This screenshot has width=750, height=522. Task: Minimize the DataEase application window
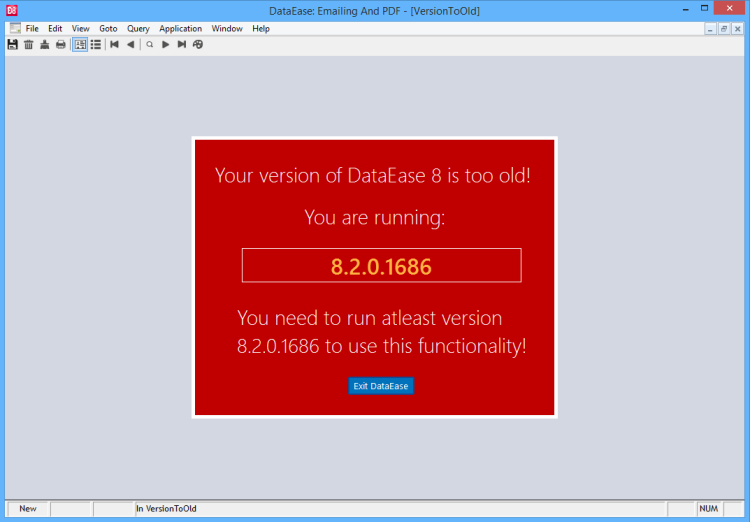tap(685, 9)
